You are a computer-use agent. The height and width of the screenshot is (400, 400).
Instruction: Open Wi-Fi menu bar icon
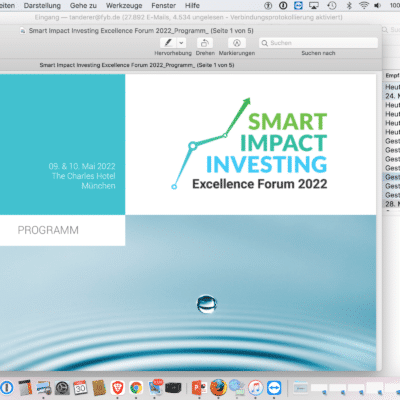[x=364, y=5]
